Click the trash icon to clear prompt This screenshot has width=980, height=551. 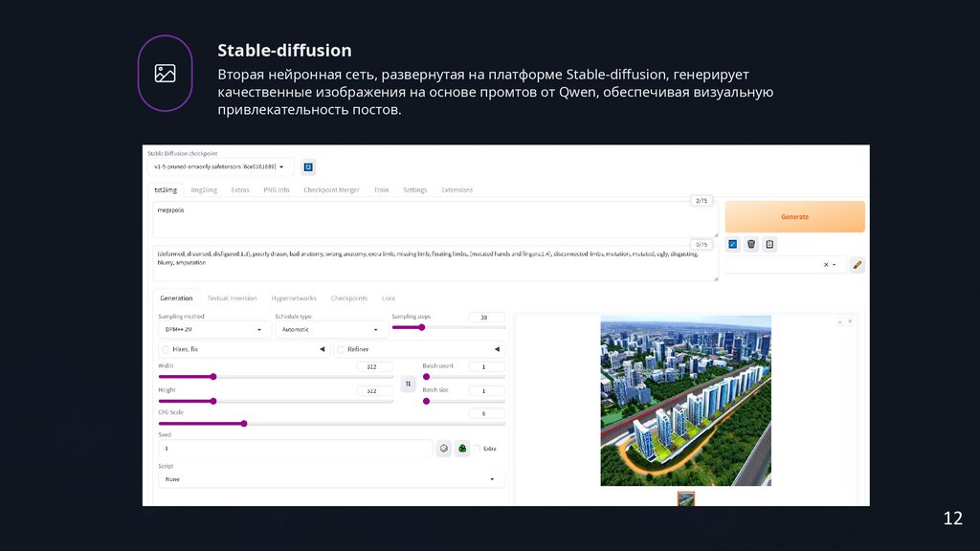click(x=751, y=244)
